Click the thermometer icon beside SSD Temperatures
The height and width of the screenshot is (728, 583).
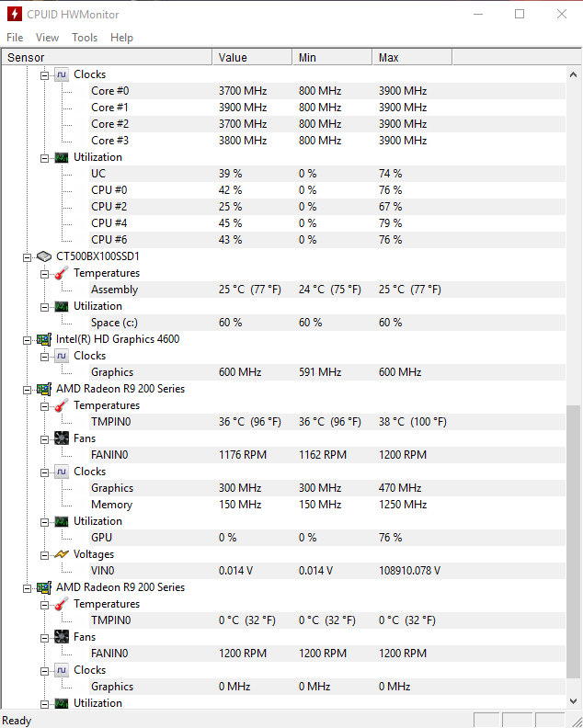(62, 273)
